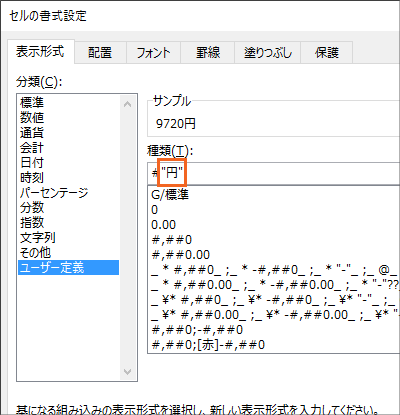Click the 種類 format input field
Image resolution: width=400 pixels, height=415 pixels.
(x=274, y=173)
